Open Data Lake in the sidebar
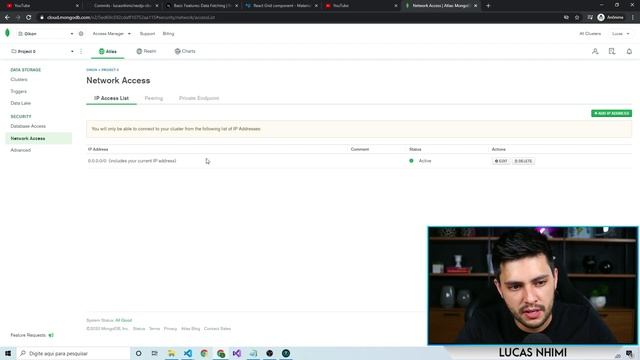This screenshot has height=360, width=640. (x=20, y=103)
